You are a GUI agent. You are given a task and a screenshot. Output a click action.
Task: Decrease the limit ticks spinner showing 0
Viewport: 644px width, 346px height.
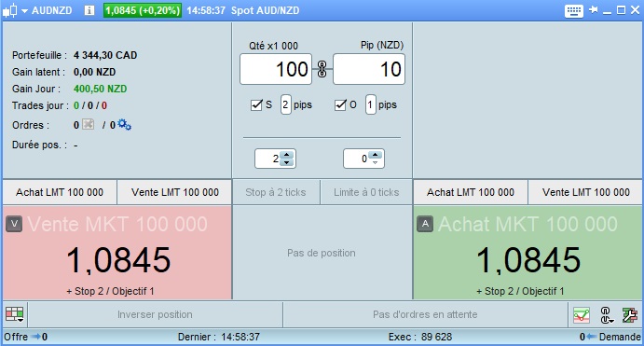(375, 162)
